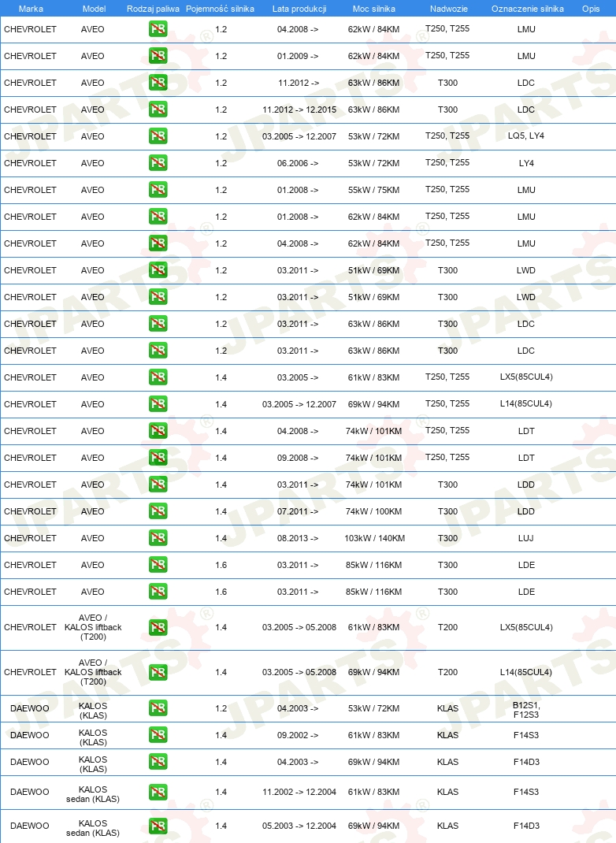Click the fuel icon in the KALOS (KLAS) F14D3 row

point(158,762)
